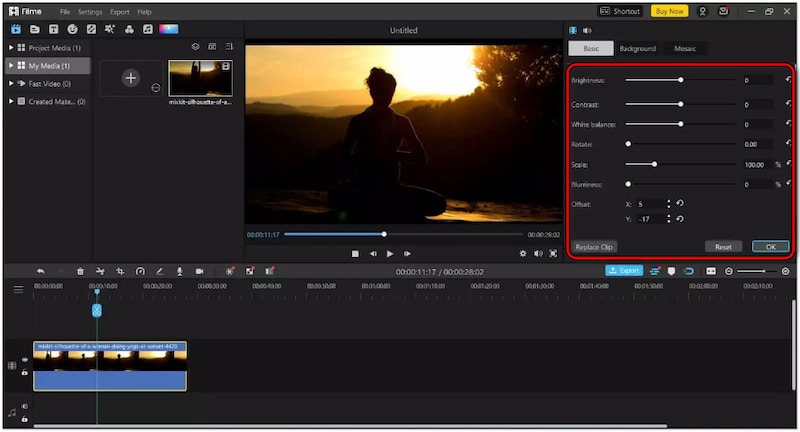Viewport: 800px width, 432px height.
Task: Open the Text library icon in top toolbar
Action: pyautogui.click(x=53, y=29)
